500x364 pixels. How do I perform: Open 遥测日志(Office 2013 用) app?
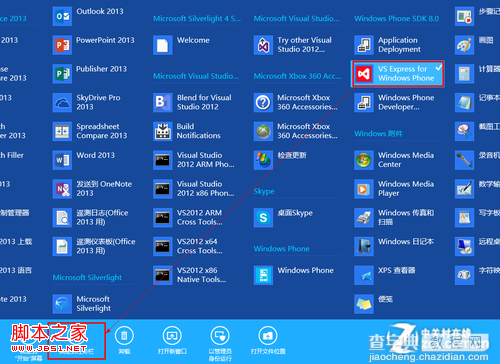click(91, 217)
